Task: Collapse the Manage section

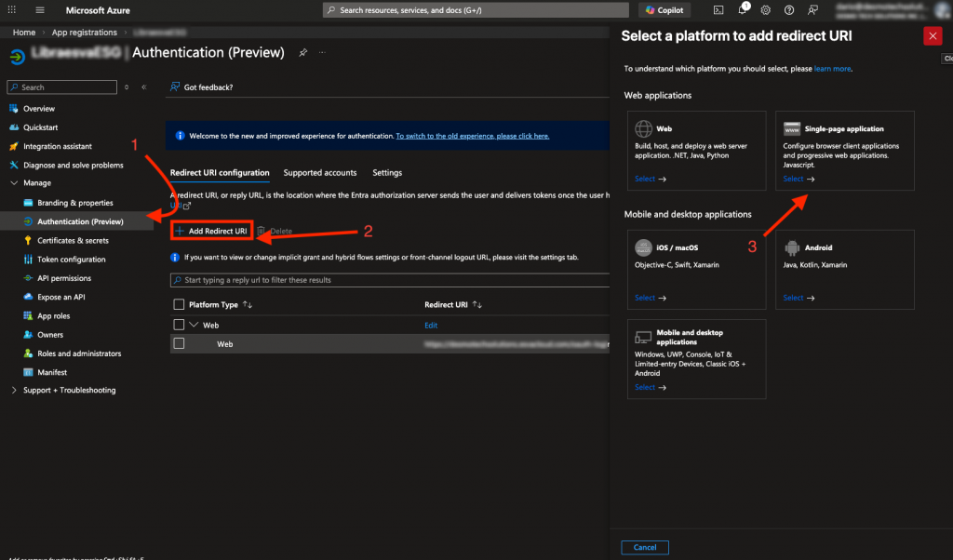Action: pyautogui.click(x=14, y=183)
